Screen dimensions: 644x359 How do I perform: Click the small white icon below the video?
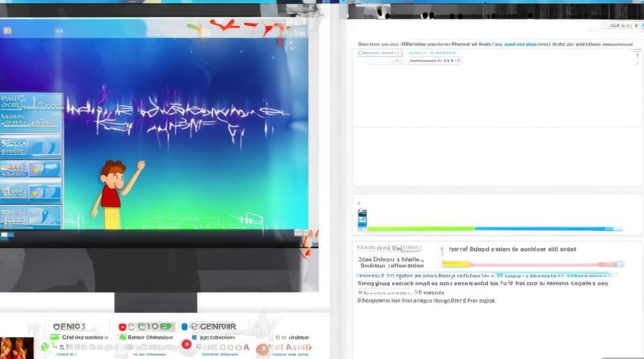4,235
